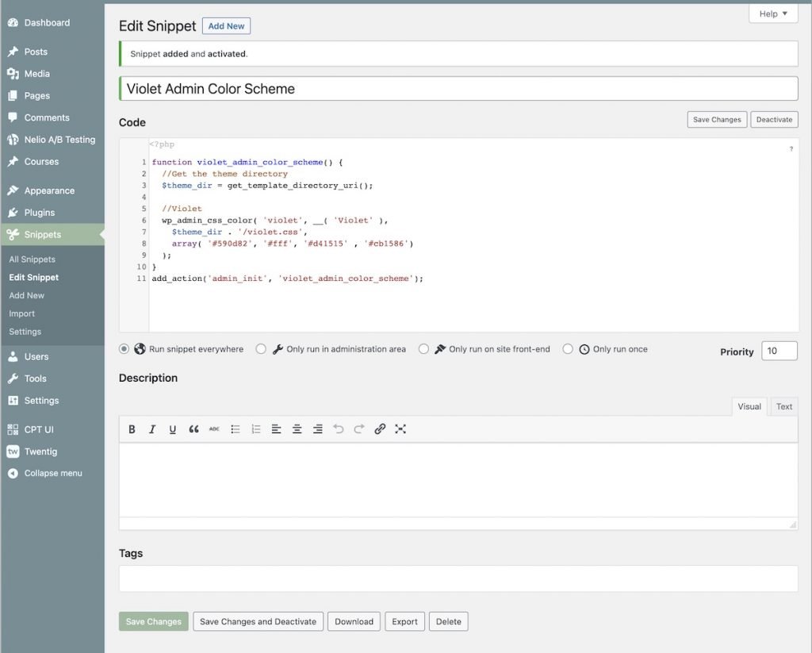Click the Users person icon
This screenshot has width=812, height=653.
point(13,356)
